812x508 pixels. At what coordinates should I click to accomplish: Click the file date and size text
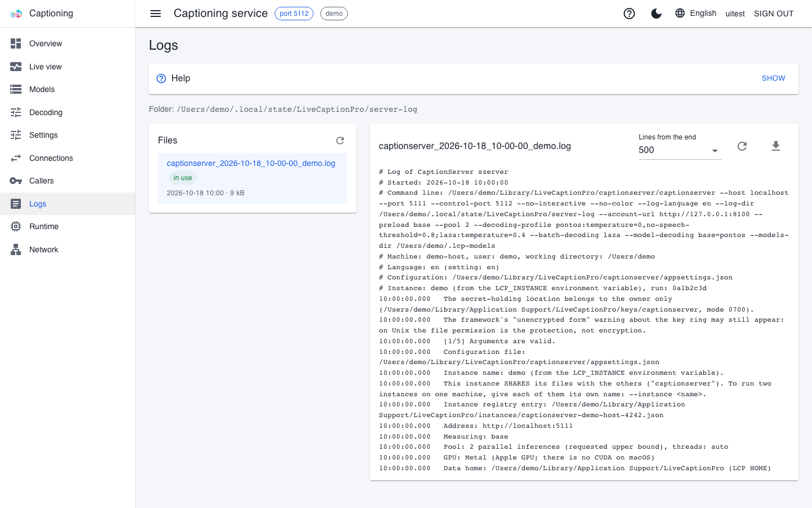(205, 193)
